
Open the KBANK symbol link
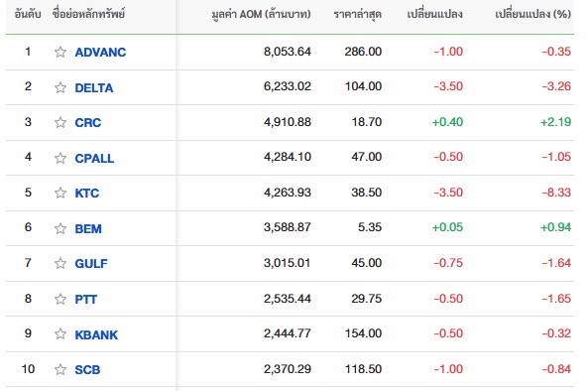click(x=96, y=334)
